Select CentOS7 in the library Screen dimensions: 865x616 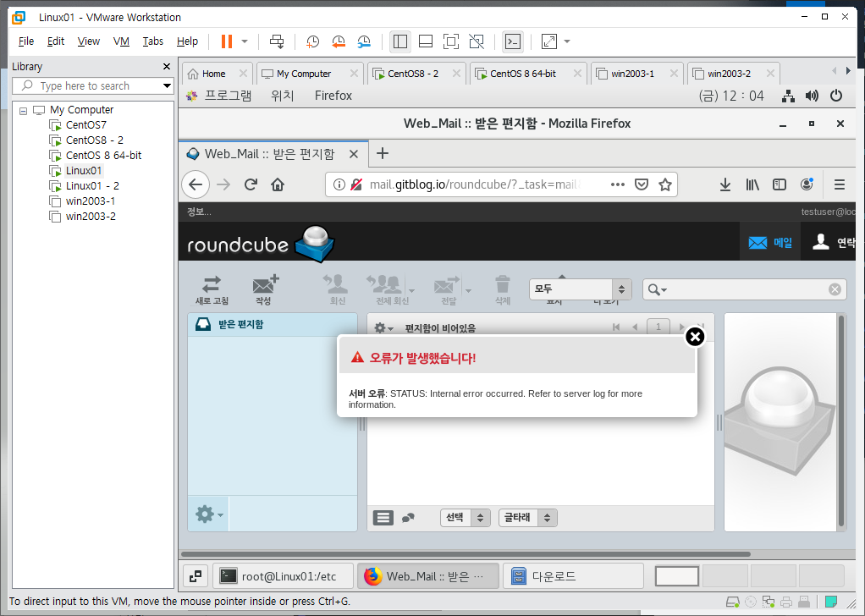(x=85, y=125)
